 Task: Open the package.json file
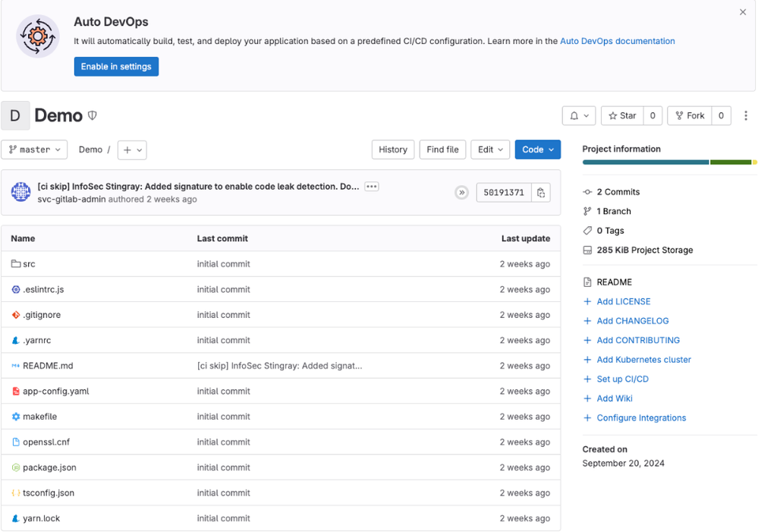point(49,467)
